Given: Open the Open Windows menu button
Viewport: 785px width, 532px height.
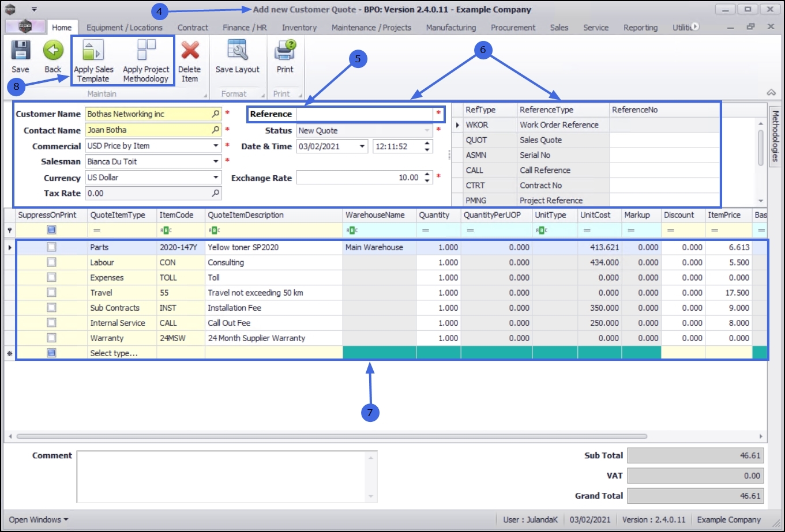Looking at the screenshot, I should (x=38, y=519).
